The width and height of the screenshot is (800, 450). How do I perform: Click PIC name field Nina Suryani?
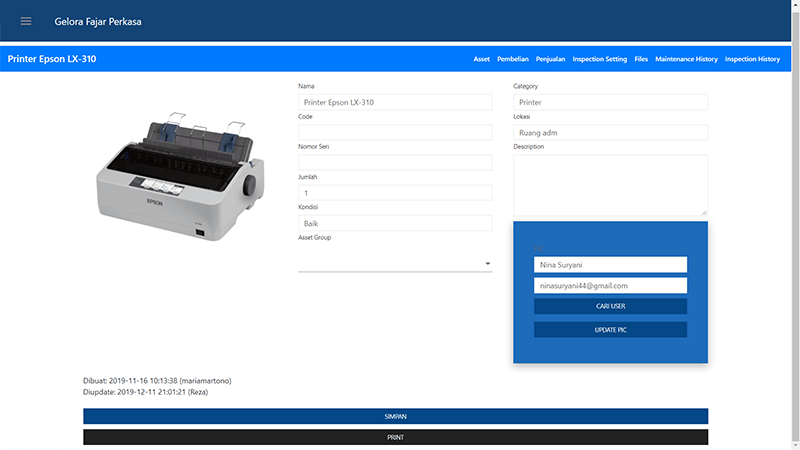[x=610, y=265]
